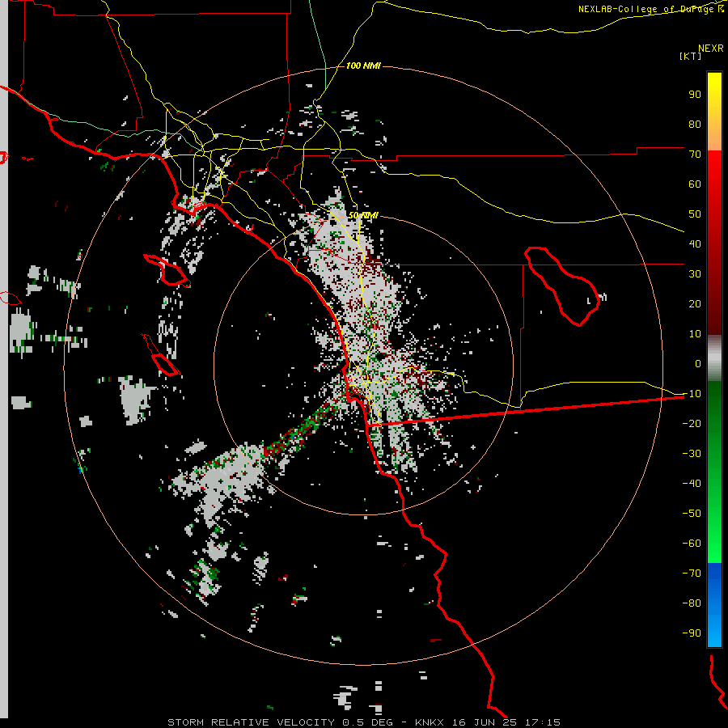Select the 30 value on the velocity scale
This screenshot has width=728, height=728.
click(695, 274)
